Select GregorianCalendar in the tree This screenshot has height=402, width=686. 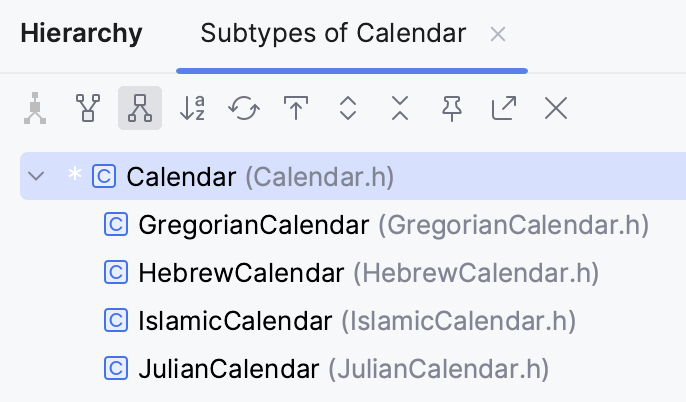[253, 225]
